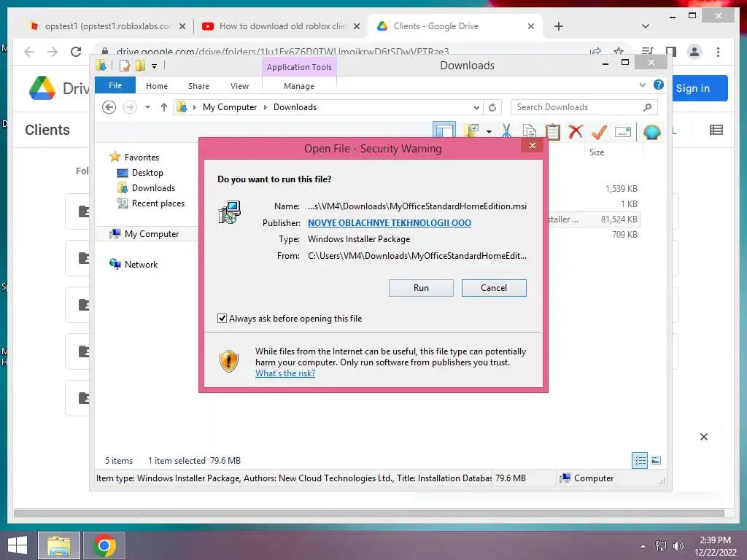Open Chrome three-dot menu
The image size is (747, 560).
(x=718, y=52)
